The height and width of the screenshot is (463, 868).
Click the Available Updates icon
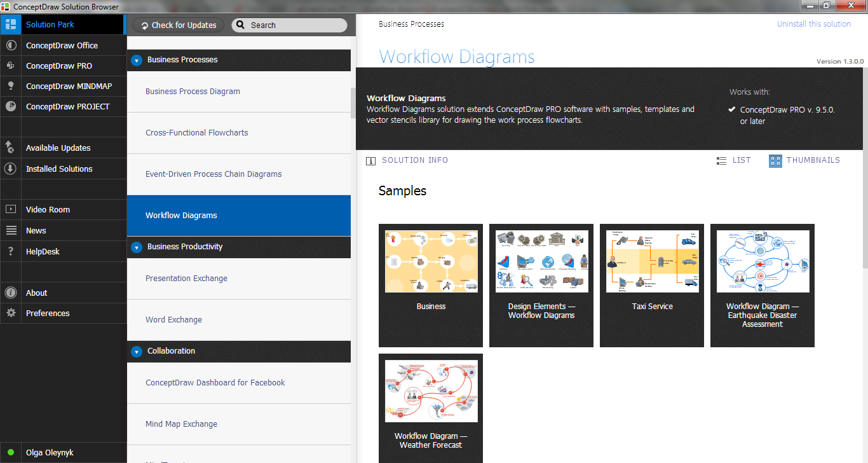click(x=10, y=148)
